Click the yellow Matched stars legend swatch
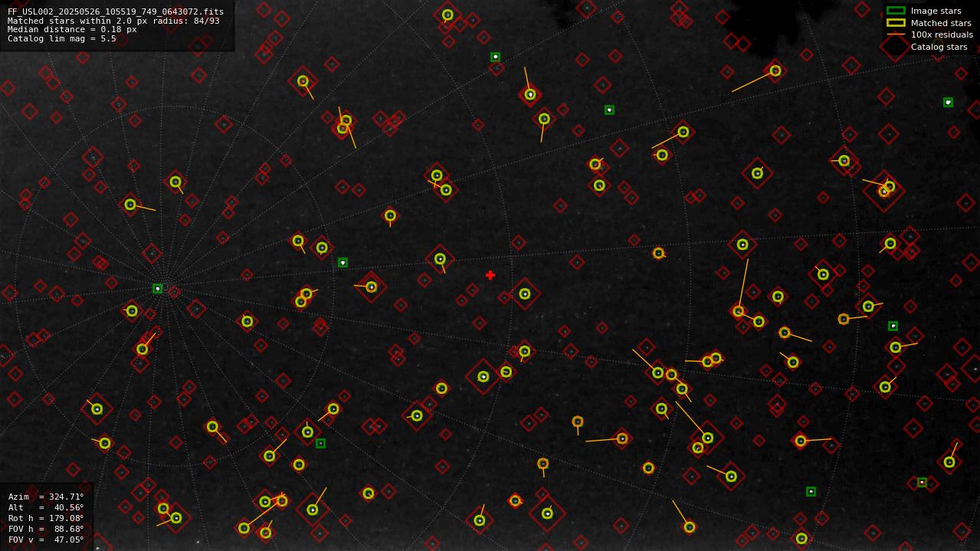This screenshot has width=980, height=551. (x=896, y=23)
